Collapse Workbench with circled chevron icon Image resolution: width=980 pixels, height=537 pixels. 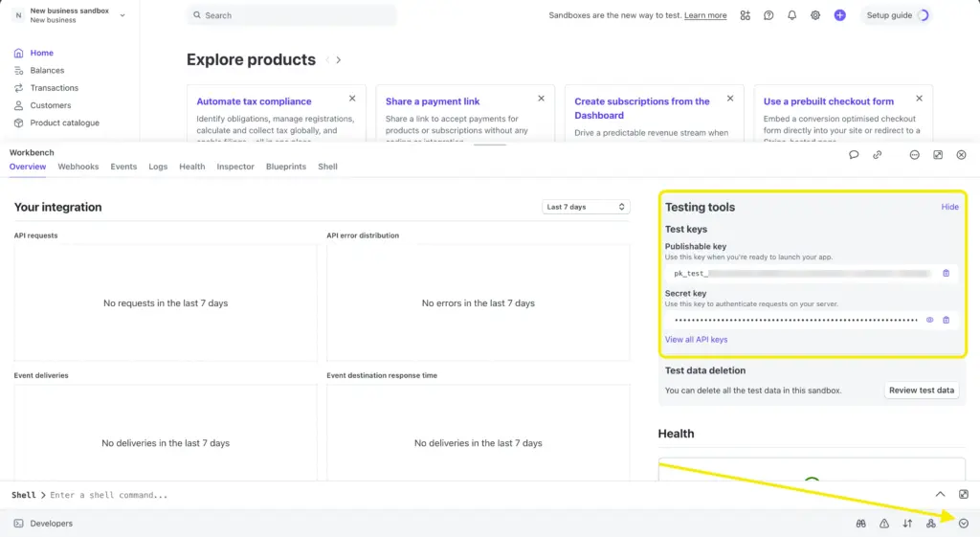(964, 524)
